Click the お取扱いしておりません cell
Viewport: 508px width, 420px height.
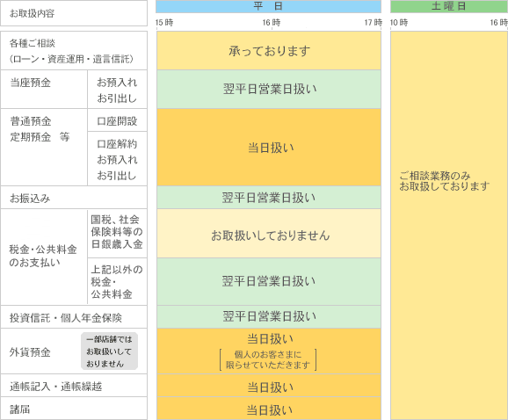pyautogui.click(x=269, y=234)
